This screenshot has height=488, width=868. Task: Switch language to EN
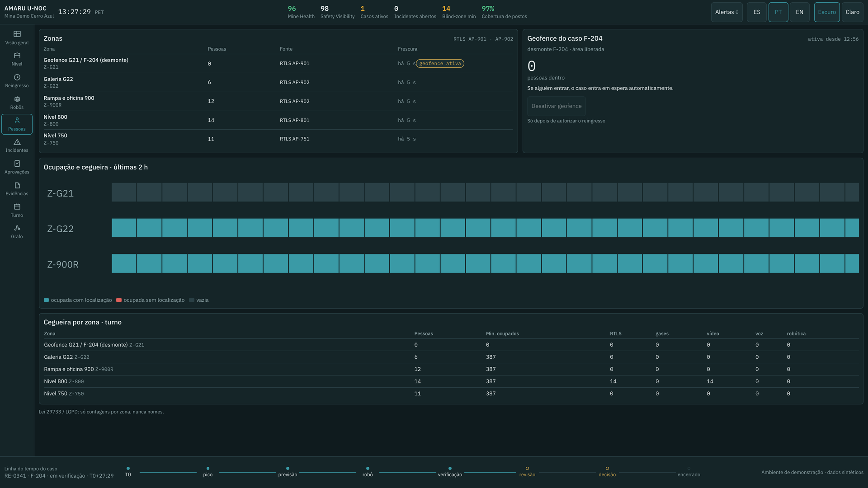(x=799, y=12)
